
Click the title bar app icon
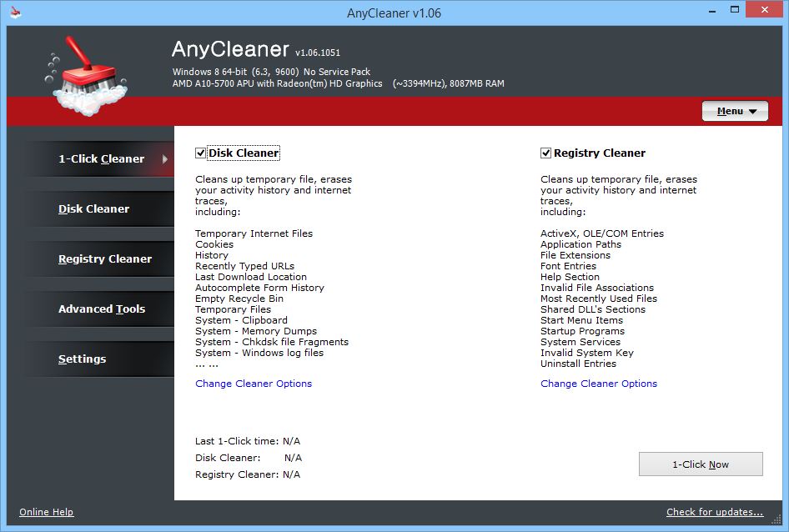tap(16, 13)
